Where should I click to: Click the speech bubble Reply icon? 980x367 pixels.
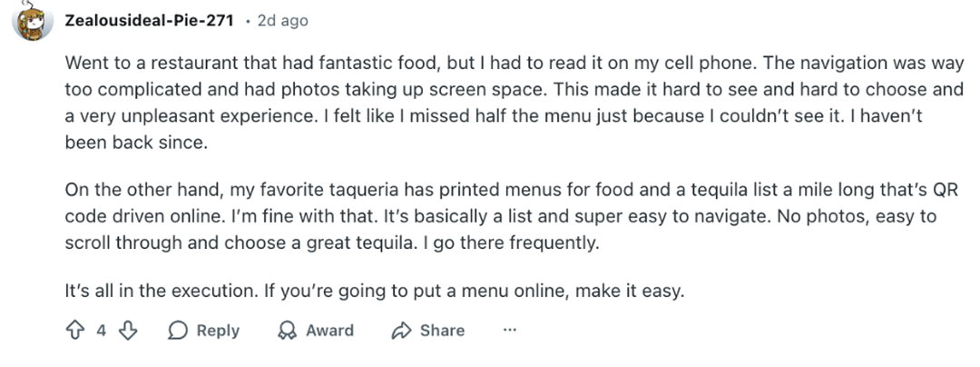point(179,331)
